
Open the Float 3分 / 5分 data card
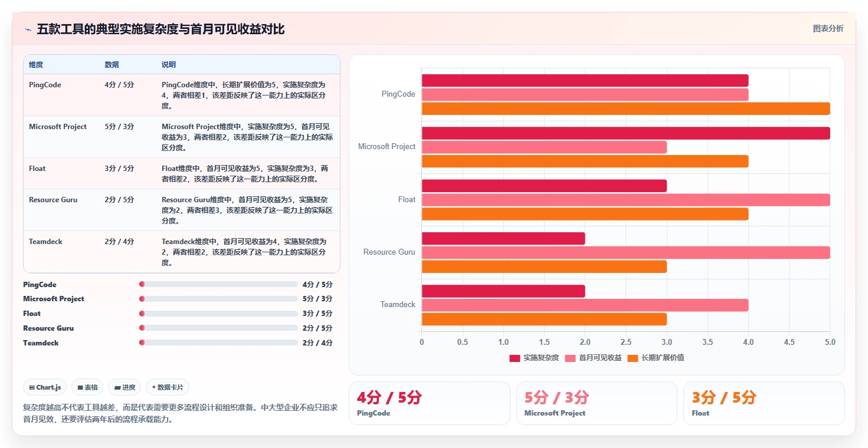[x=764, y=403]
